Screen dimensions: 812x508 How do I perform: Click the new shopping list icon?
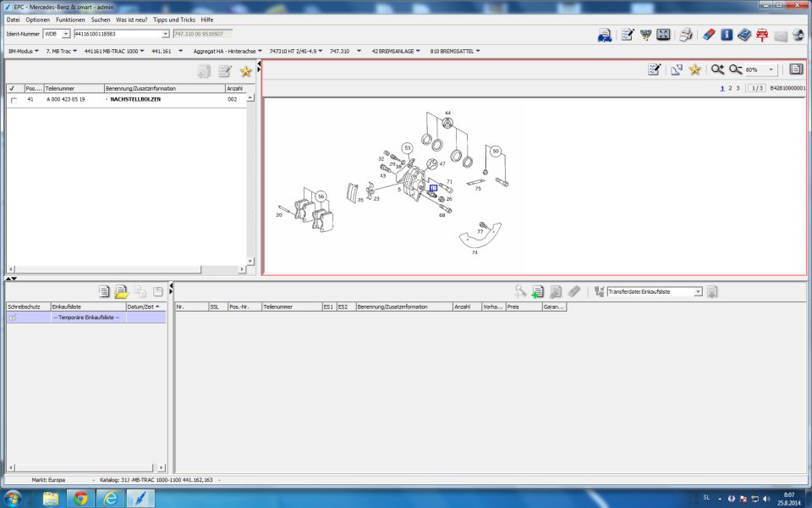click(104, 291)
